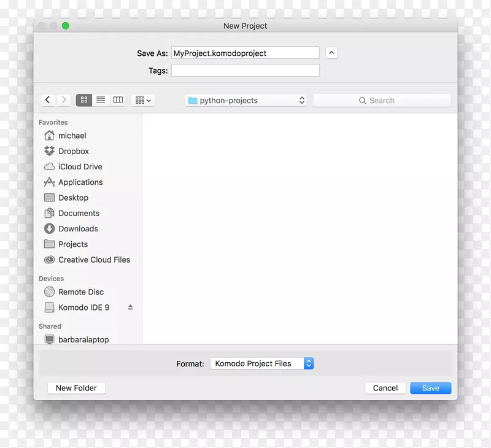Click the Dropbox logo icon
Viewport: 491px width, 448px height.
(x=49, y=151)
